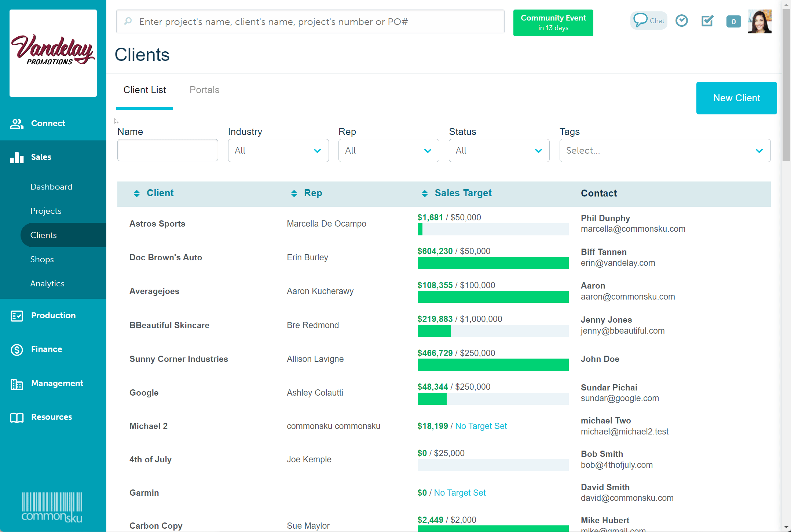Open the time tracking clock icon
The width and height of the screenshot is (791, 532).
682,21
